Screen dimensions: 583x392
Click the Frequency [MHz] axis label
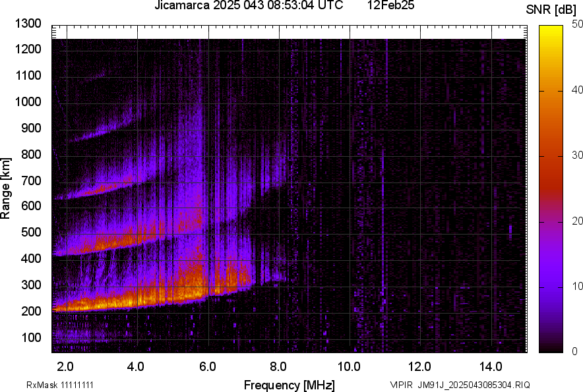[x=289, y=385]
